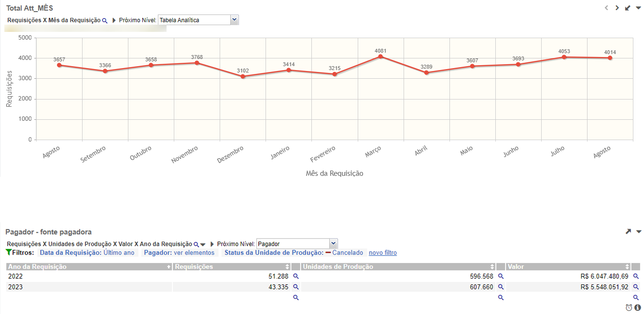This screenshot has height=314, width=644.
Task: Go to previous chart with left arrow
Action: pyautogui.click(x=606, y=8)
